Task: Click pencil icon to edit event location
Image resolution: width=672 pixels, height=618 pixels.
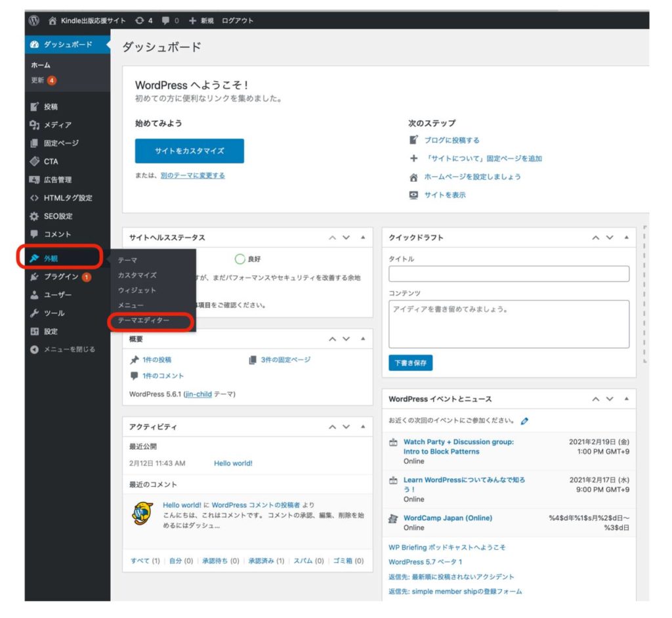Action: click(524, 421)
